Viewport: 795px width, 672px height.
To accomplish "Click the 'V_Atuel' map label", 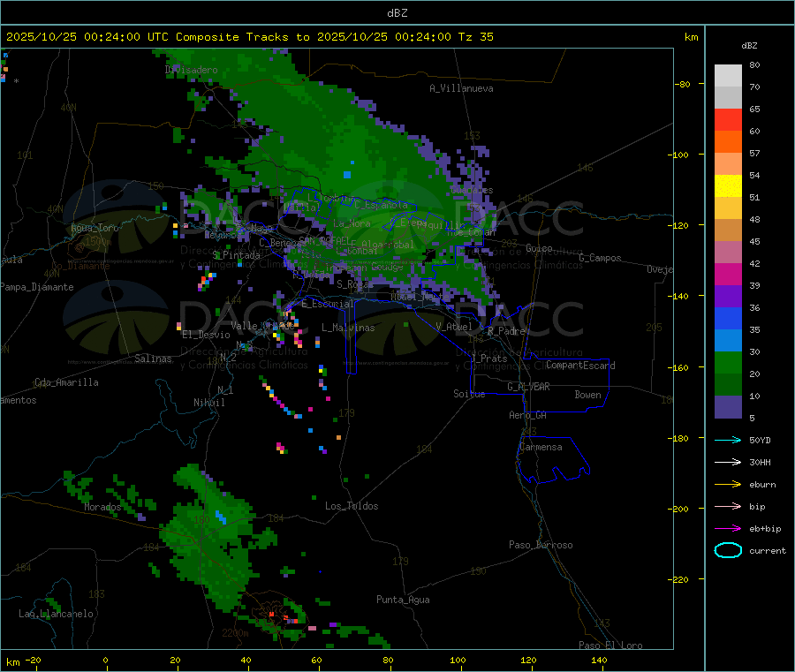I will click(454, 327).
